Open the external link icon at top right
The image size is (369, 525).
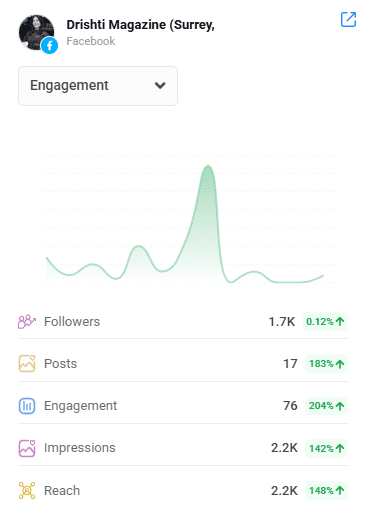(348, 19)
